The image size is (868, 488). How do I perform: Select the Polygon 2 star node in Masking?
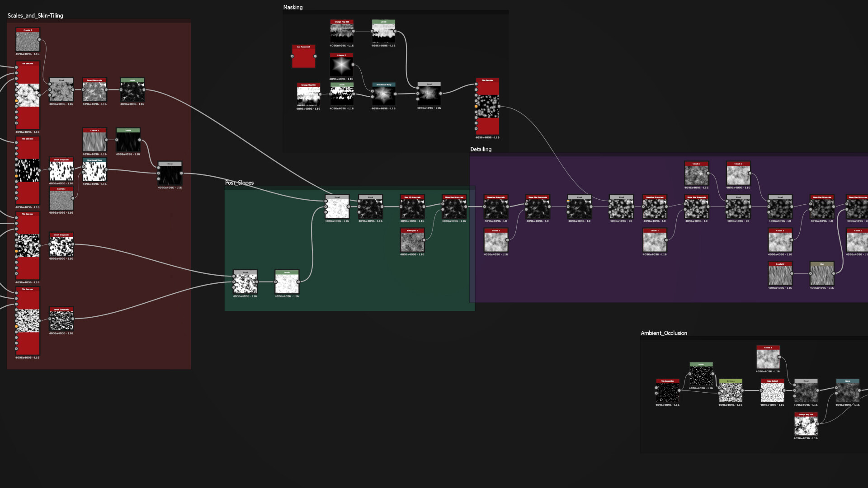click(x=341, y=66)
